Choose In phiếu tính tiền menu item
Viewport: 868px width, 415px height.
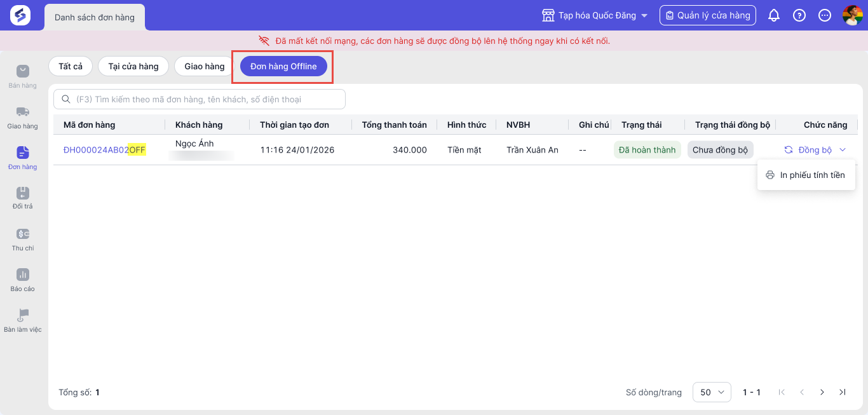pos(806,175)
